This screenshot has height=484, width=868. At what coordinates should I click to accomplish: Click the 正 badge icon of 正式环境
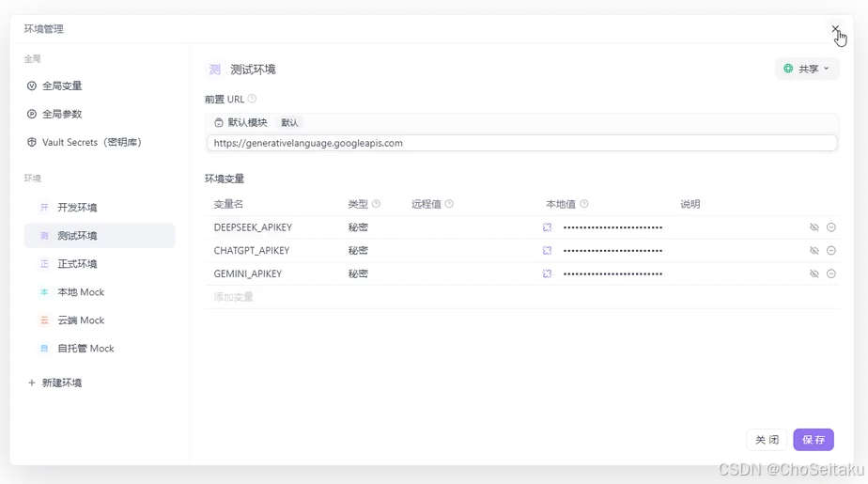pos(44,263)
